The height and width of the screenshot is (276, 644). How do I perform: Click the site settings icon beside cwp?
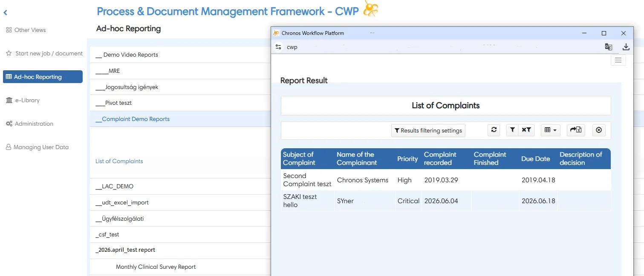[x=278, y=47]
